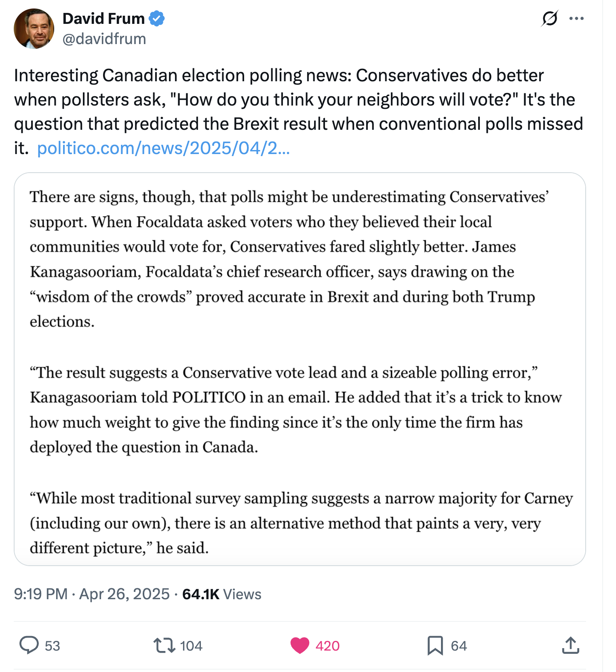Click the 420 likes count
The image size is (616, 672).
coord(328,646)
